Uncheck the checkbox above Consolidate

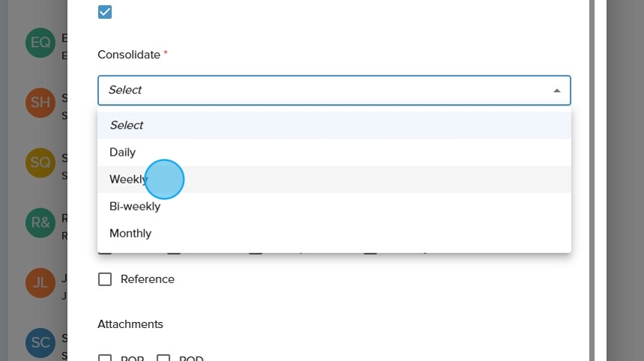tap(105, 12)
